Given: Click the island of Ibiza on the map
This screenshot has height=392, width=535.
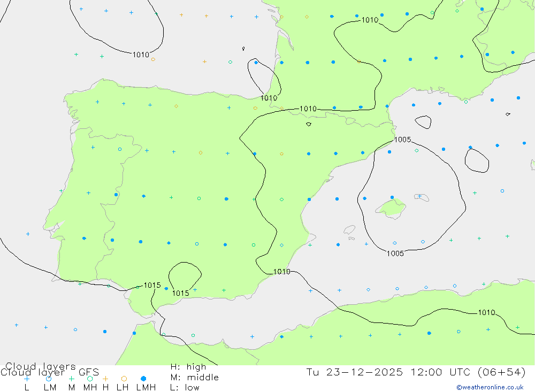Looking at the screenshot, I should click(349, 230).
